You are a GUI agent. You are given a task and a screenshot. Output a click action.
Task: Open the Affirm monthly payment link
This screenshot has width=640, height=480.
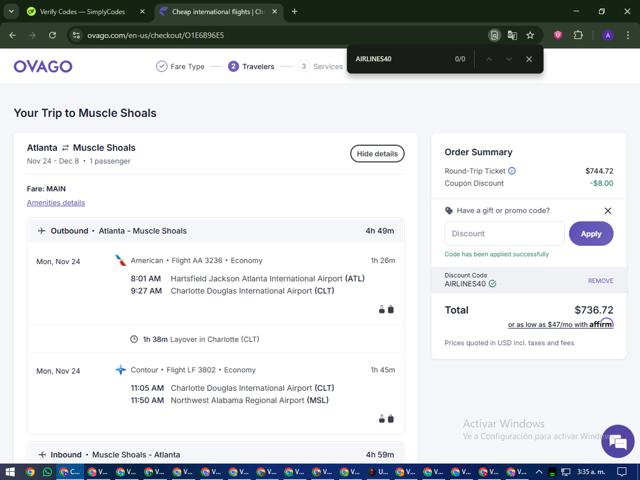(560, 324)
